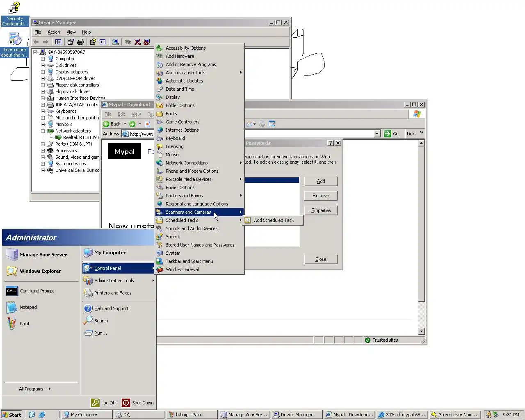The width and height of the screenshot is (525, 420).
Task: Select Scheduled Tasks in Control Panel menu
Action: 199,220
